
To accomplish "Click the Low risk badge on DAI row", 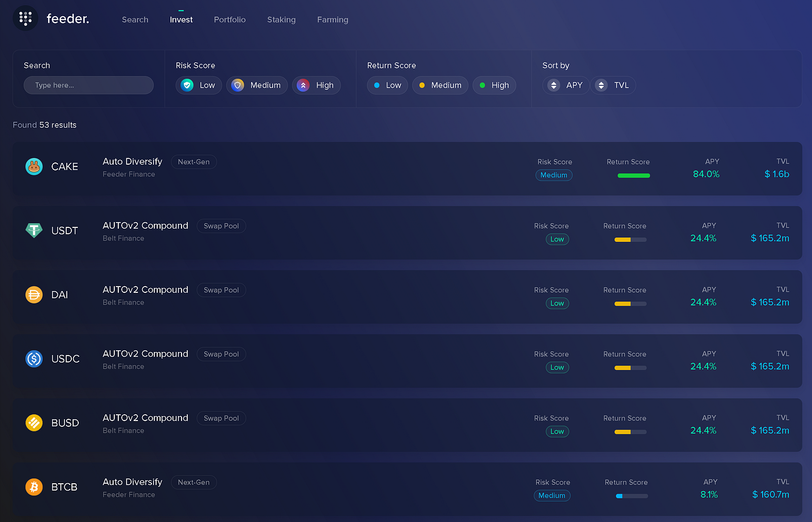I will (557, 303).
